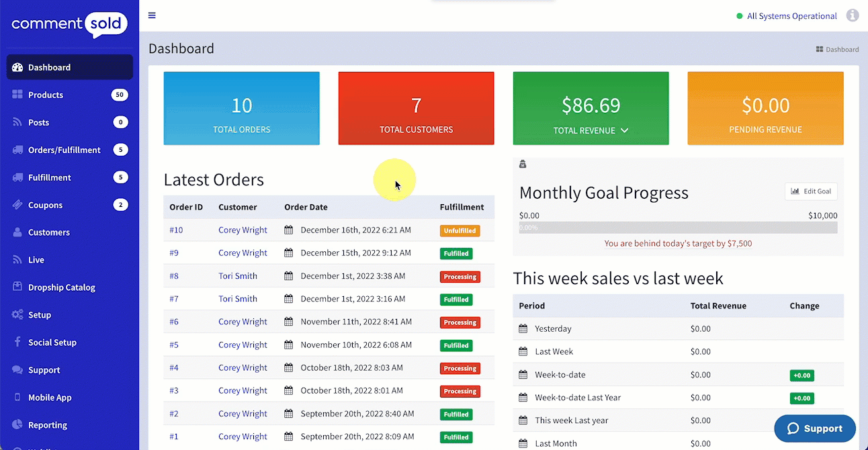Viewport: 868px width, 450px height.
Task: Click the Fulfillment truck icon
Action: (x=17, y=177)
